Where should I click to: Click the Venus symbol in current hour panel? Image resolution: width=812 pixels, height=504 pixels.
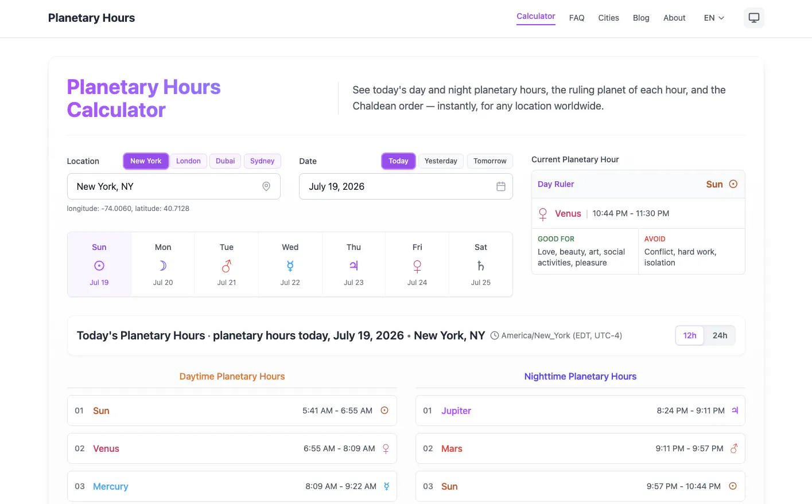click(543, 214)
